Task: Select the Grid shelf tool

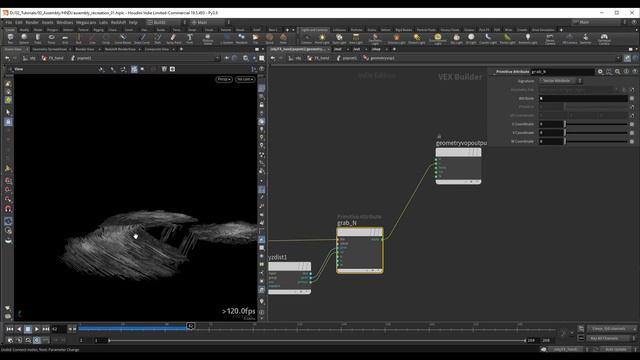Action: tap(65, 38)
